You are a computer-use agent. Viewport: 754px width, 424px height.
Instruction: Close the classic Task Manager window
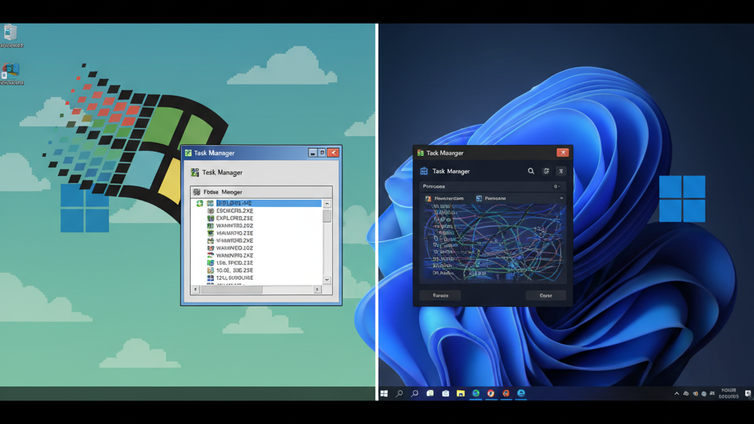(333, 153)
